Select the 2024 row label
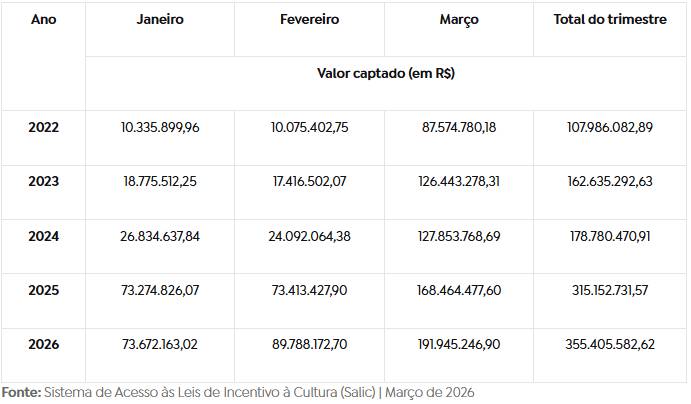Image resolution: width=691 pixels, height=404 pixels. click(x=43, y=236)
